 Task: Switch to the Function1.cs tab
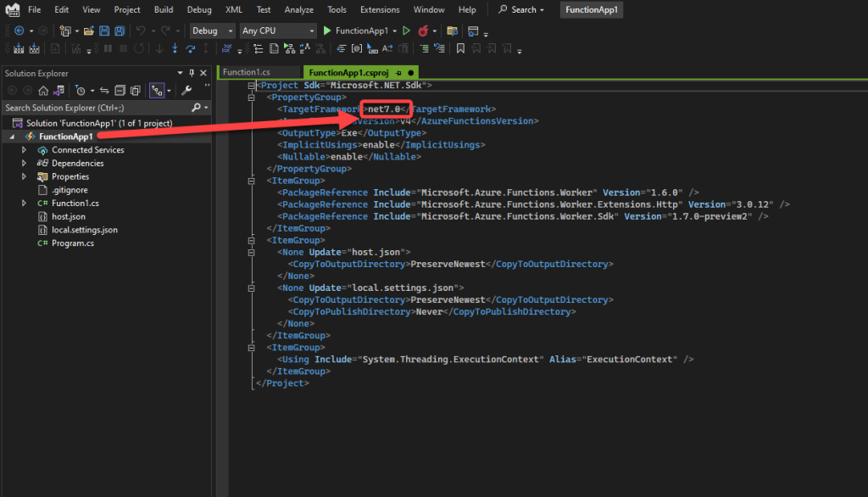click(x=247, y=73)
